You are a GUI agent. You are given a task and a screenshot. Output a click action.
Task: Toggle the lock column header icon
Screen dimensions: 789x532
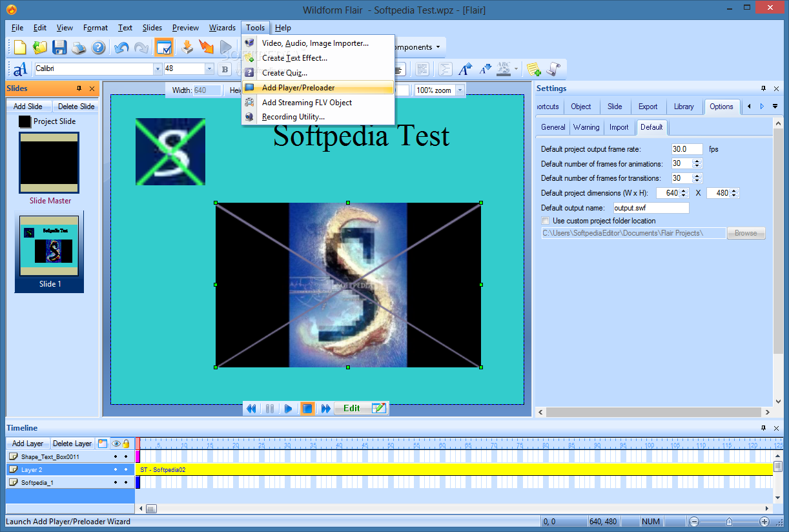click(x=126, y=444)
